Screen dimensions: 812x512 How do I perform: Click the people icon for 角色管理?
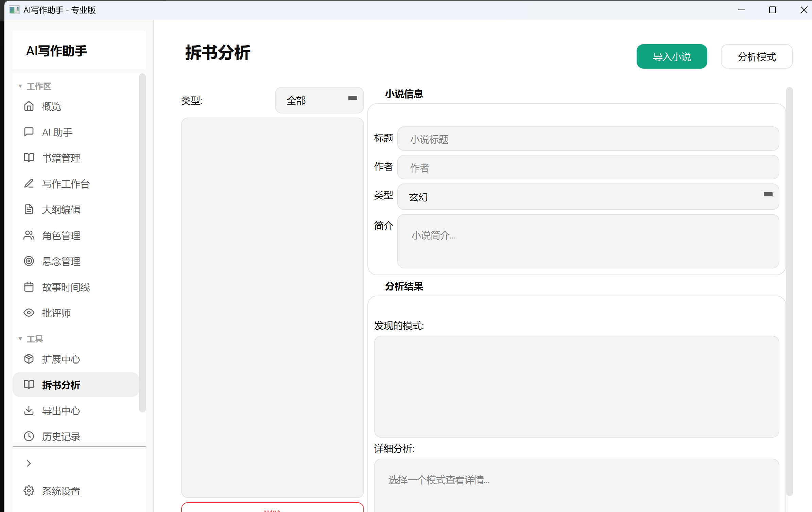29,235
